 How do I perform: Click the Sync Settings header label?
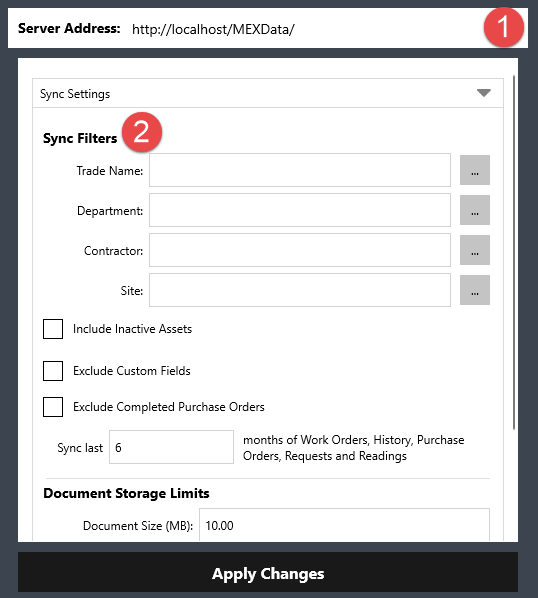click(x=75, y=94)
